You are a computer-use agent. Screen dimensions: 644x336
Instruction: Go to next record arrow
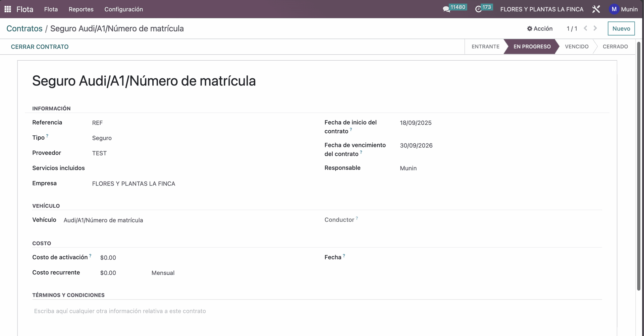(595, 28)
